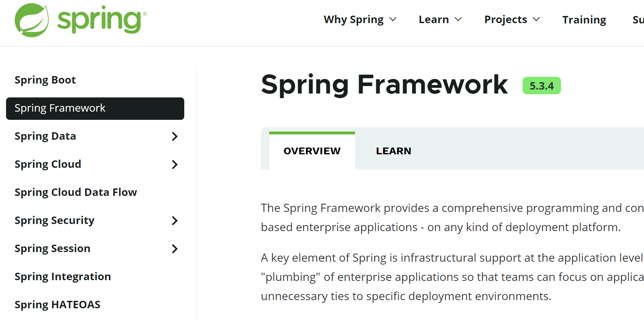Open the Spring Data project
Screen dimensions: 644x320
[45, 136]
